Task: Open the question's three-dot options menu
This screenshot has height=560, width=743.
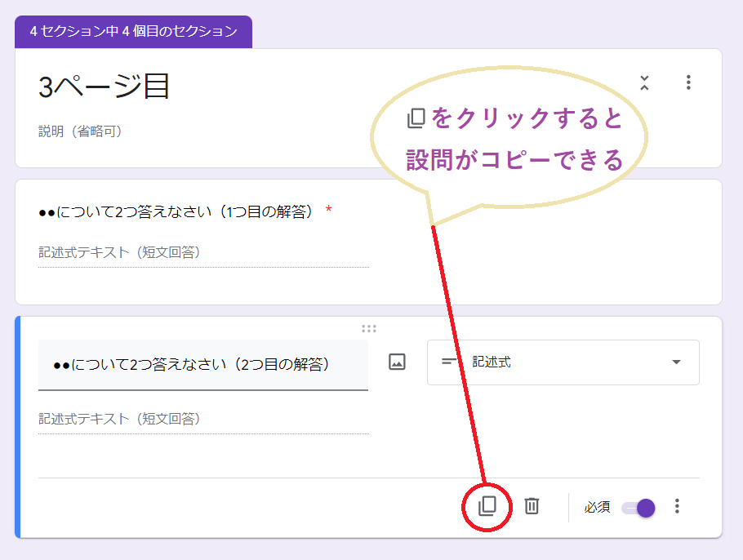Action: click(677, 507)
